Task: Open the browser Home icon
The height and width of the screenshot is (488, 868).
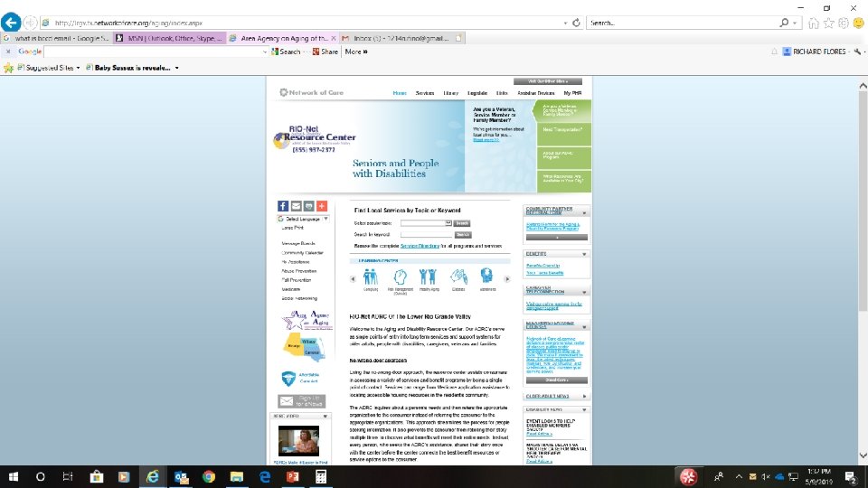Action: point(813,23)
